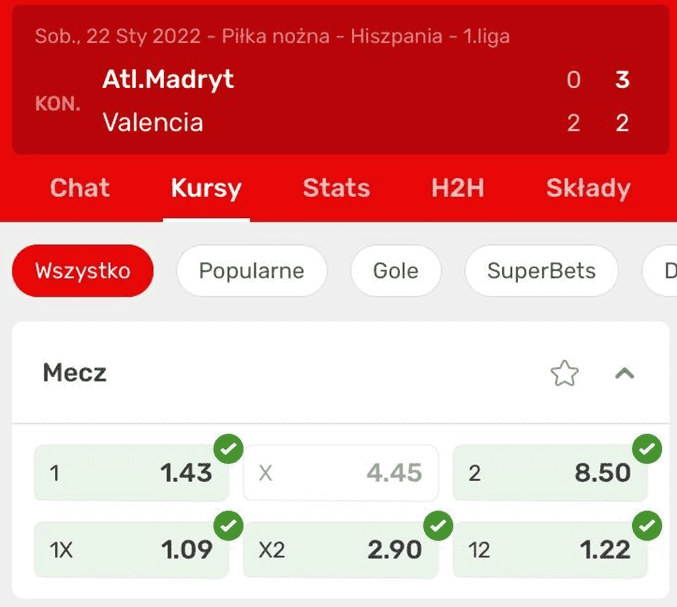Screen dimensions: 677x607
Task: Click green checkmark on 1.43 odds
Action: [x=228, y=449]
